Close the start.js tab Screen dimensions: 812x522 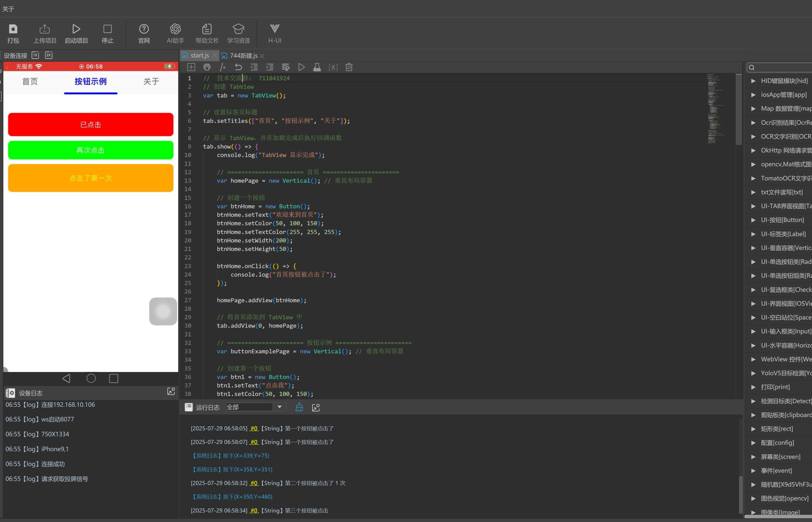(215, 56)
